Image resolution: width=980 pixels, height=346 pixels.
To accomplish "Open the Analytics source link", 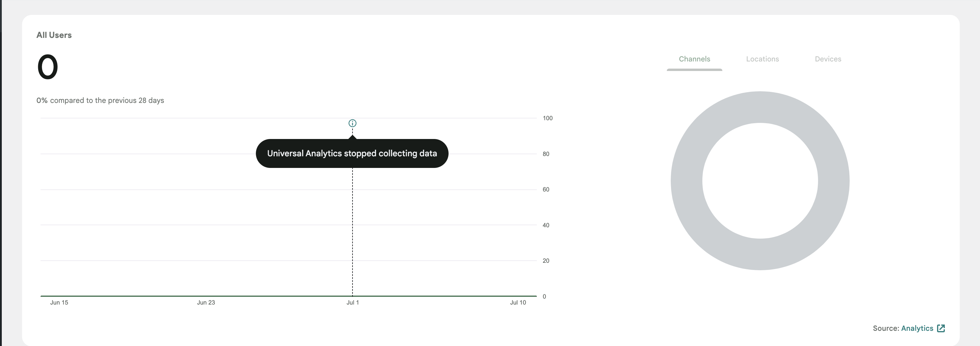I will [x=917, y=328].
